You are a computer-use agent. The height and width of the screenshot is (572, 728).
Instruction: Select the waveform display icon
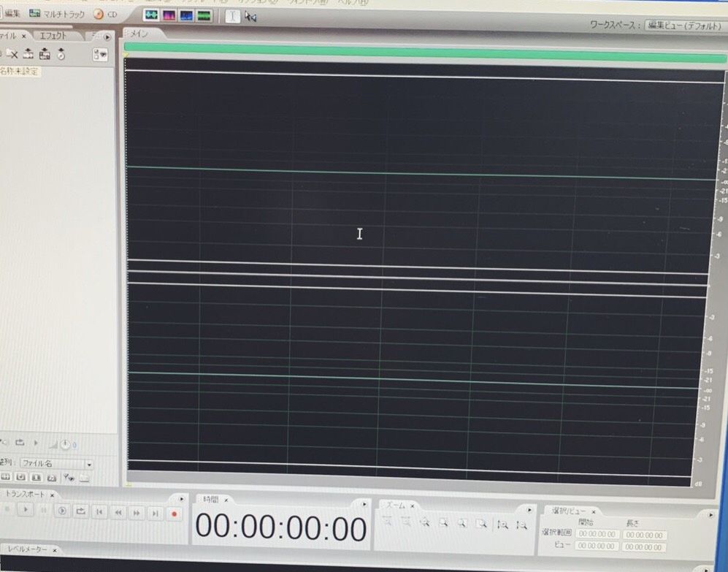pos(151,15)
